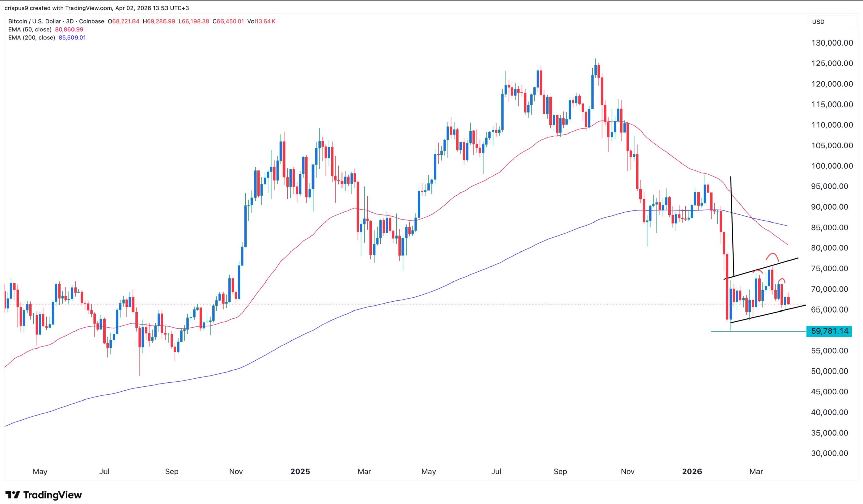Click the EMA 50 value 80,860.99
Screen dimensions: 863x504
tap(69, 29)
